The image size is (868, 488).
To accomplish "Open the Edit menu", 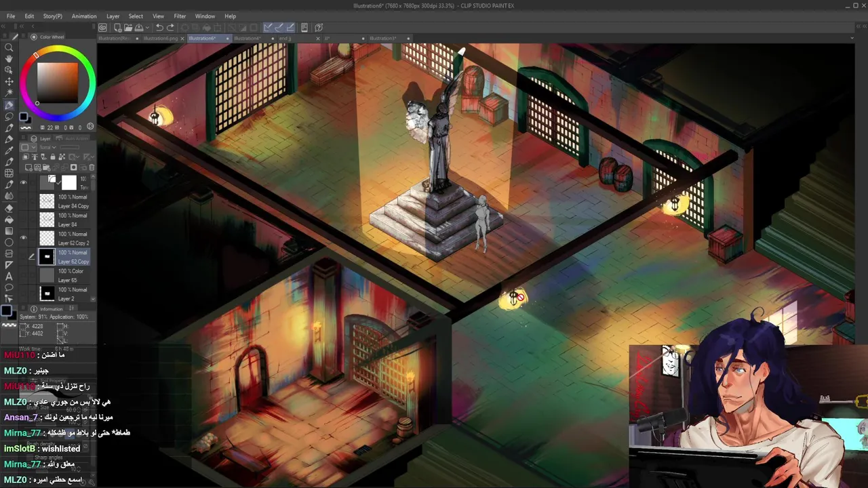I will 29,16.
